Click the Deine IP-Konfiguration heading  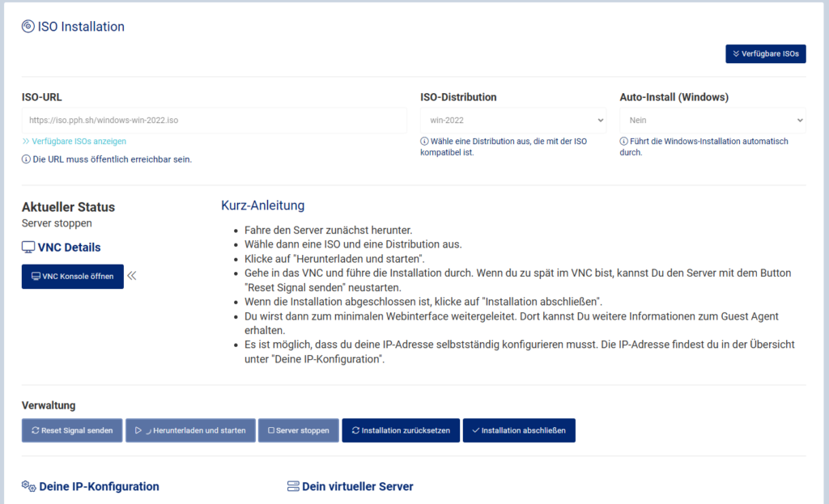coord(99,486)
